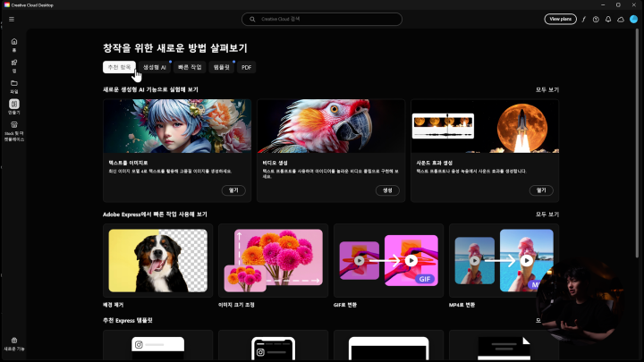
Task: Open Files (파일) section in sidebar
Action: [13, 85]
